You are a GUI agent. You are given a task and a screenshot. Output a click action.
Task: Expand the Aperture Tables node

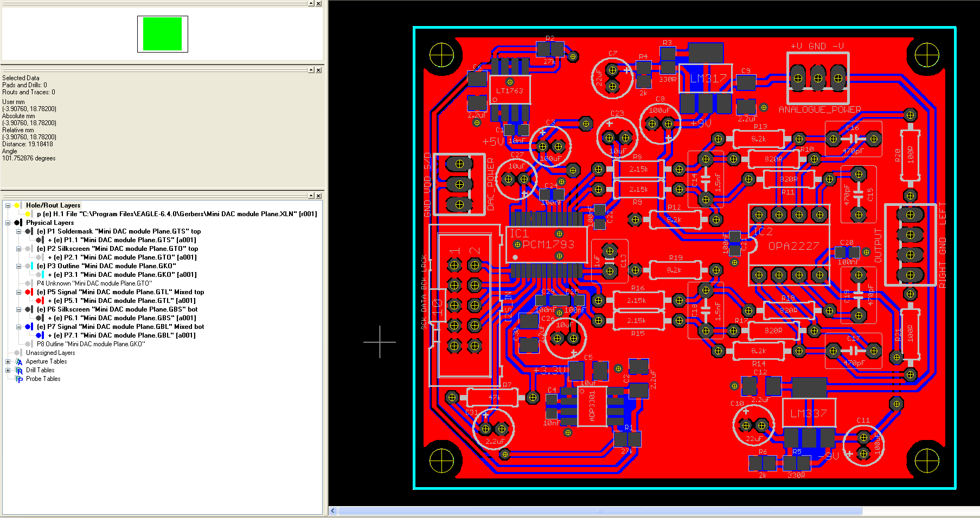[8, 361]
